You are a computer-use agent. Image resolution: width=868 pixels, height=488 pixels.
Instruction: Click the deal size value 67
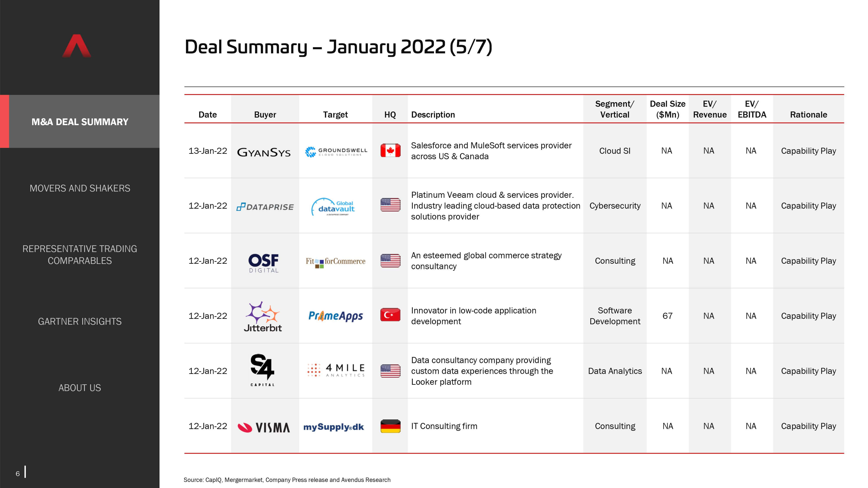(667, 316)
